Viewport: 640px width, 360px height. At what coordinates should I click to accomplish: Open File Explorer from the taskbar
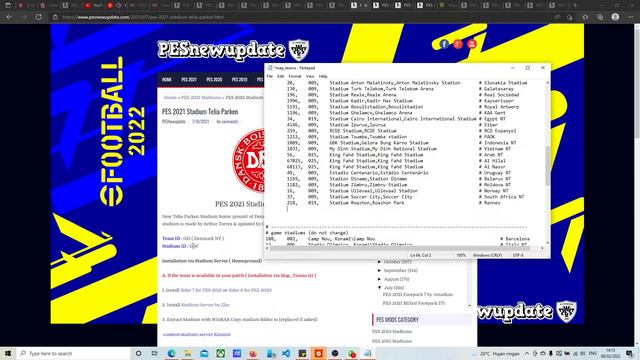click(188, 353)
